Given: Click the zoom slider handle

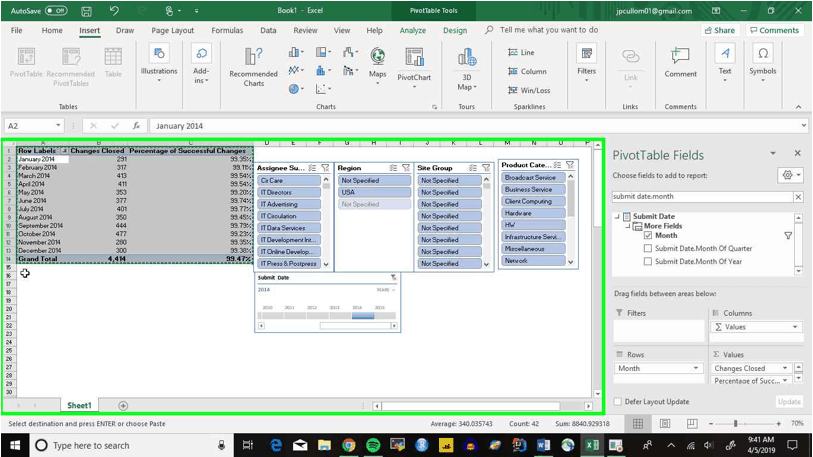Looking at the screenshot, I should point(735,424).
